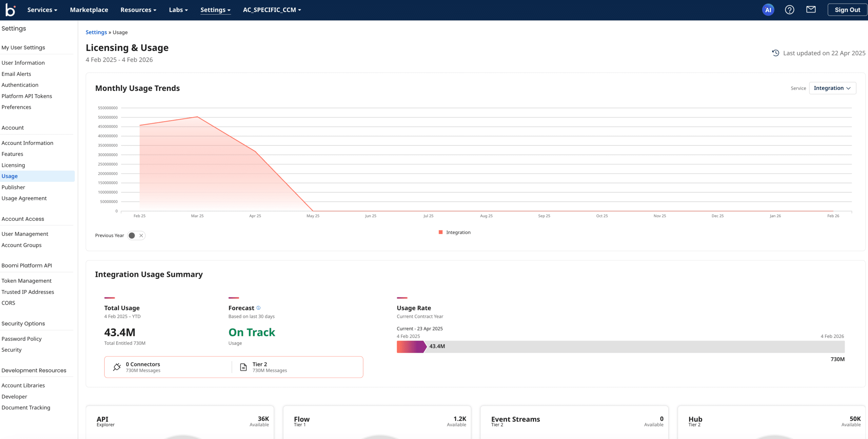Select Usage in the sidebar

[x=37, y=176]
